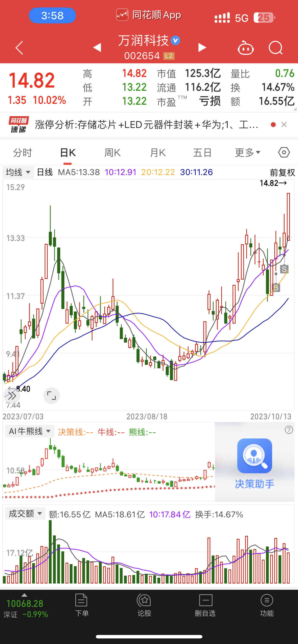Open the 同花顺速递 news logo

point(19,124)
